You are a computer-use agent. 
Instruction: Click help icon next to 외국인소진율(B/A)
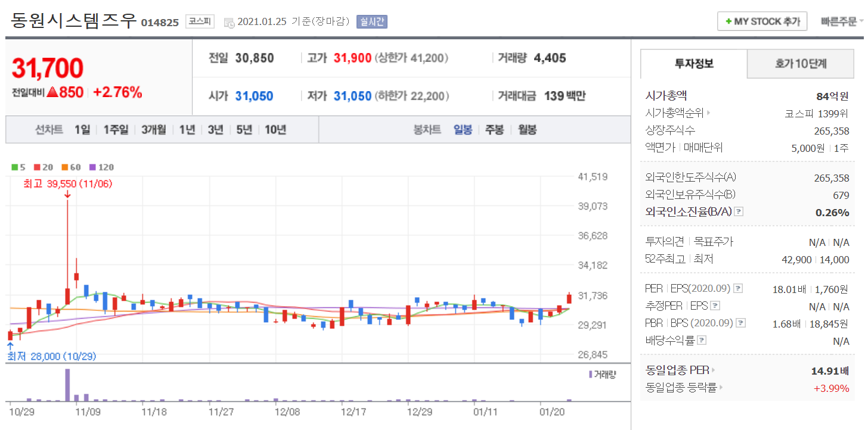[x=739, y=211]
